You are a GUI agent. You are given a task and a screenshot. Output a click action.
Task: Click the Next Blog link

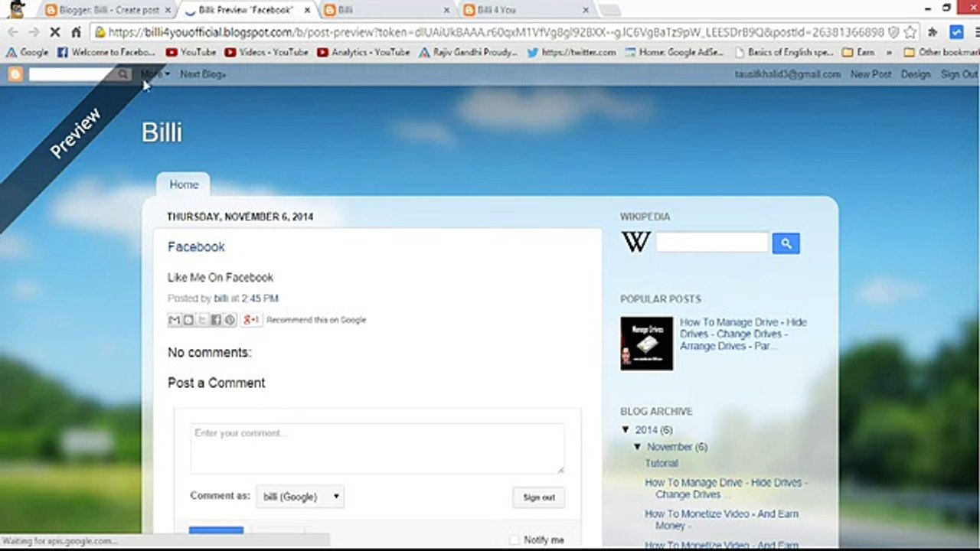(x=203, y=74)
